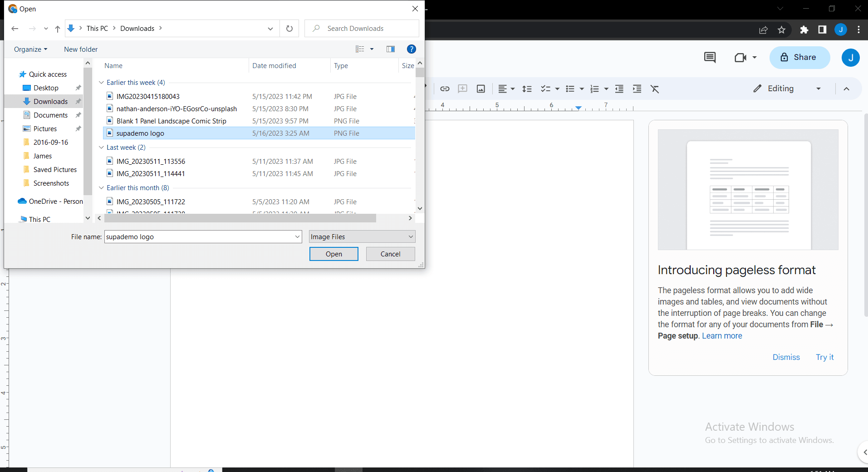The image size is (868, 472).
Task: Open the Image Files type dropdown
Action: click(362, 236)
